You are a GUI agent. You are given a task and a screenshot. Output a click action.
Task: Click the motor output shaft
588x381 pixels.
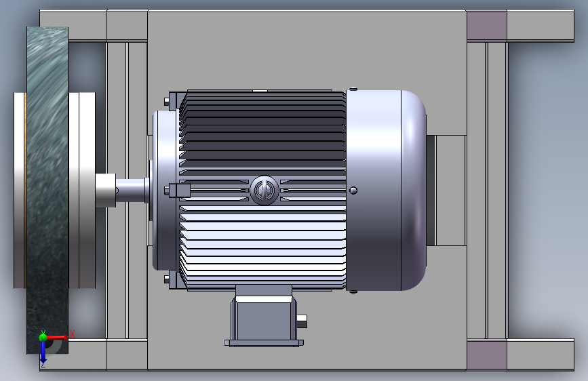[x=132, y=190]
